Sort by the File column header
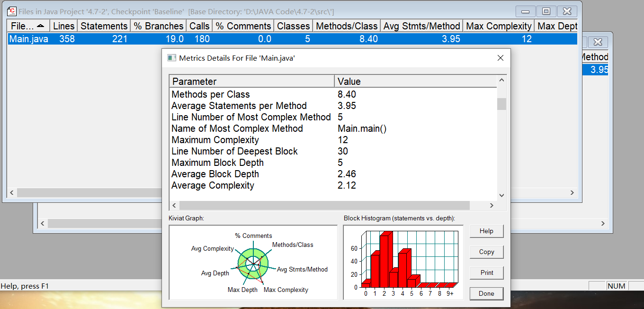644x309 pixels. coord(28,26)
